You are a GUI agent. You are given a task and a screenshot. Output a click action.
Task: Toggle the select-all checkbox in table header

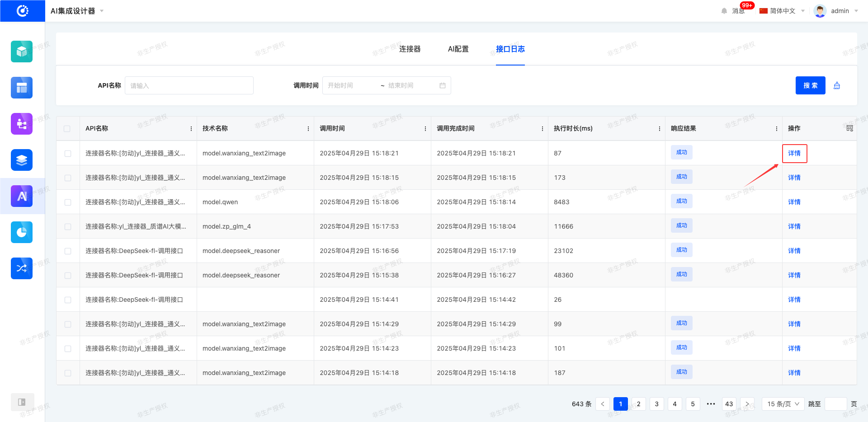[x=67, y=129]
